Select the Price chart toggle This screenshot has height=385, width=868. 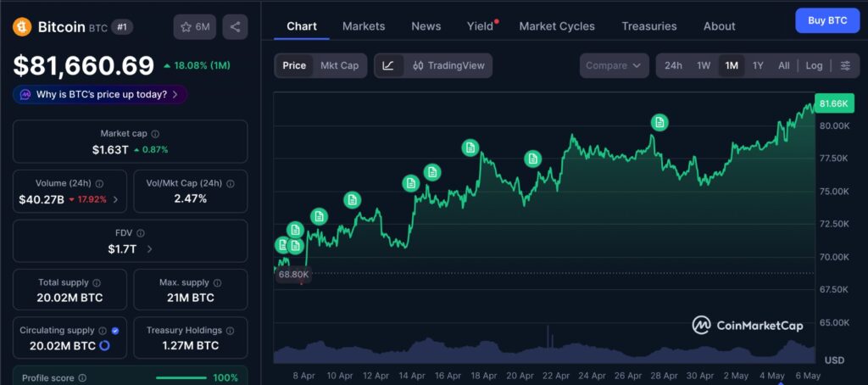tap(294, 65)
